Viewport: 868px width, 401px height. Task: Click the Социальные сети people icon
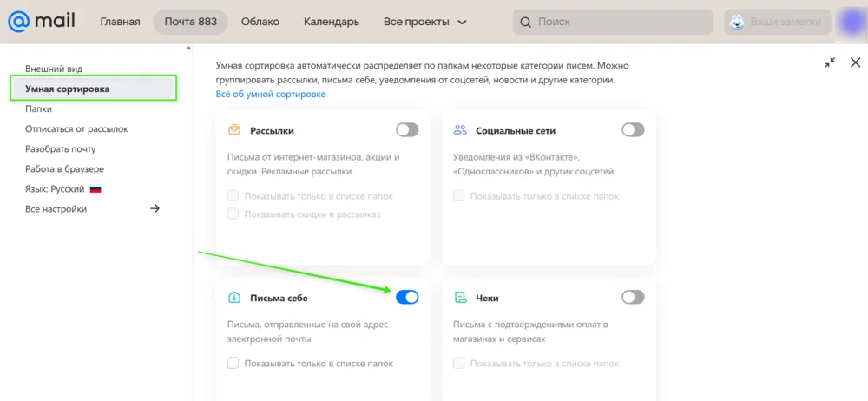[x=460, y=131]
